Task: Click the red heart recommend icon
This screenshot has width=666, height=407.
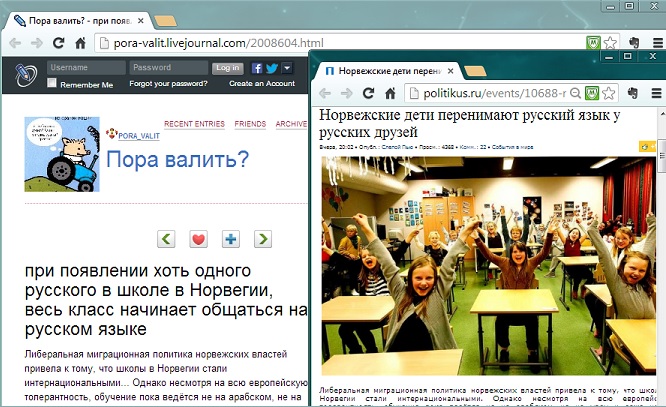Action: click(x=198, y=239)
